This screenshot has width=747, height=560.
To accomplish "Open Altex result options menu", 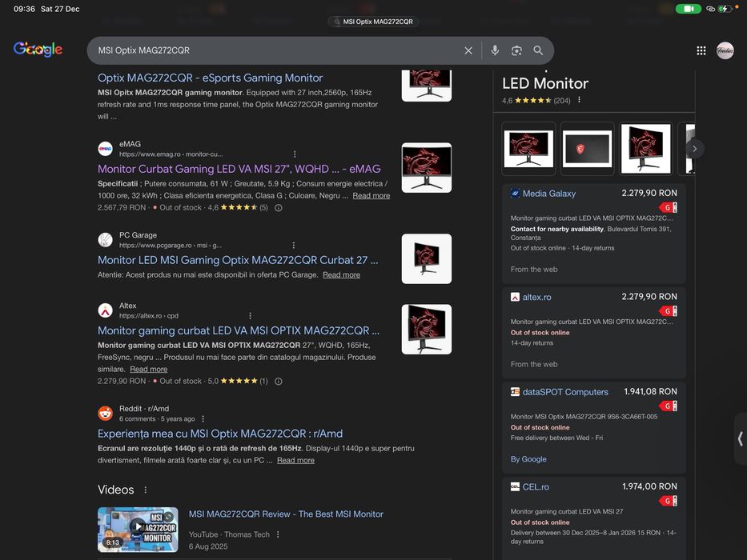I will click(x=250, y=315).
